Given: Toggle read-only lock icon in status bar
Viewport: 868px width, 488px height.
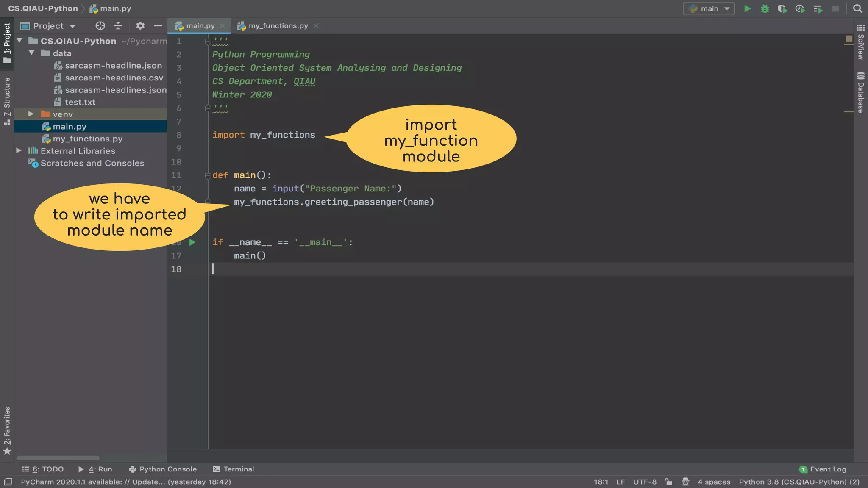Looking at the screenshot, I should (x=668, y=482).
